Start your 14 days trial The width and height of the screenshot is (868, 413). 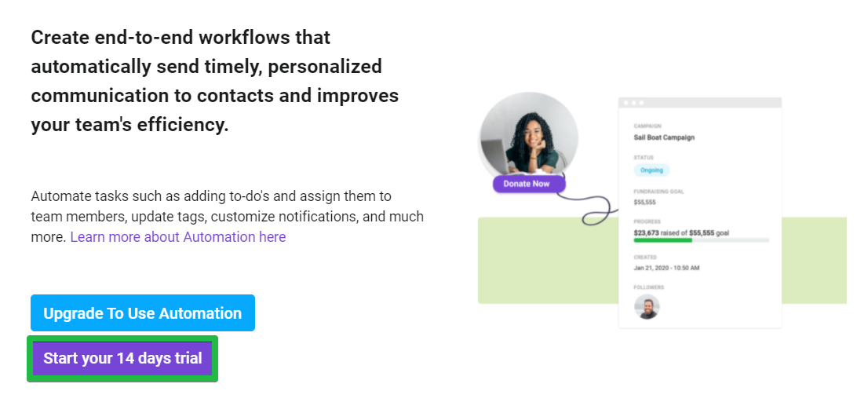[122, 358]
